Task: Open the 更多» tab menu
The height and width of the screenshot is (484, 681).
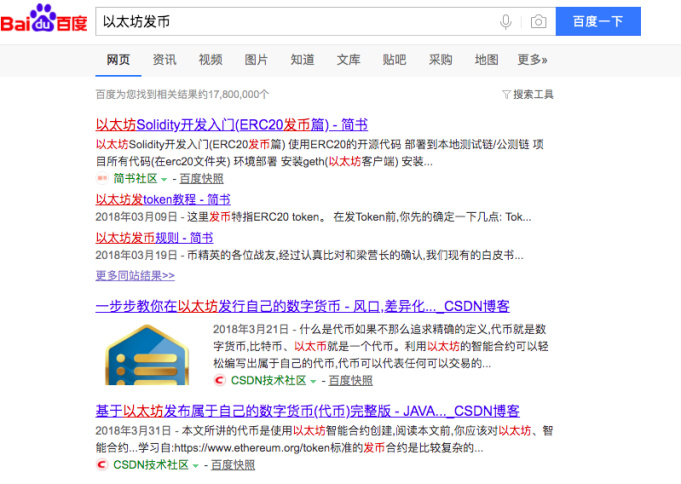Action: [x=532, y=60]
